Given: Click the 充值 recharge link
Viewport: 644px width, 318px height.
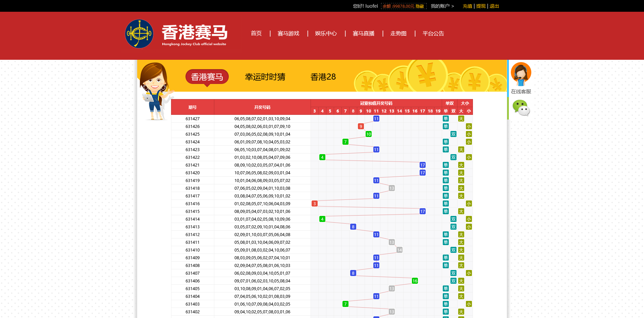Looking at the screenshot, I should point(467,6).
